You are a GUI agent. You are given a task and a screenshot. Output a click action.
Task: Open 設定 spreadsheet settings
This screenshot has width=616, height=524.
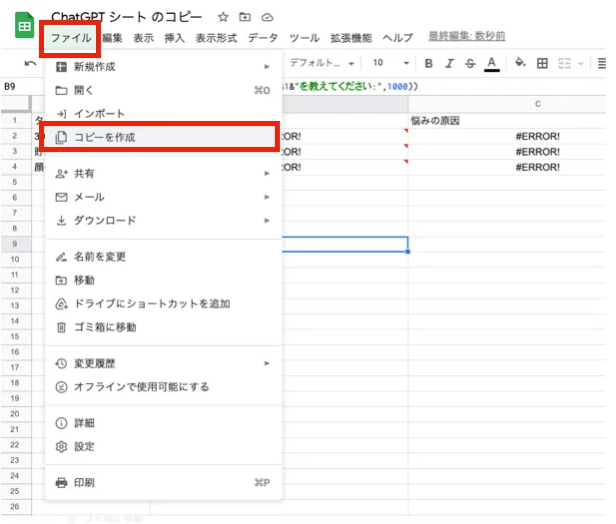coord(163,447)
